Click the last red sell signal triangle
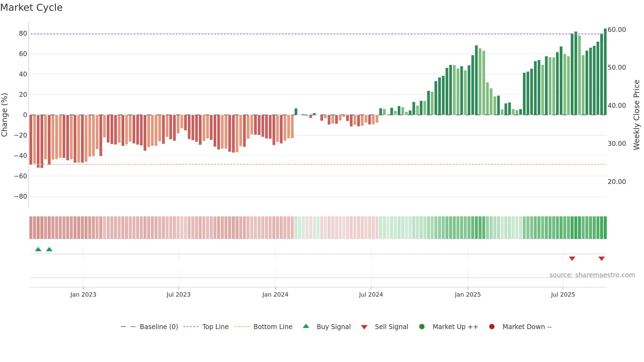The width and height of the screenshot is (644, 362). click(602, 258)
